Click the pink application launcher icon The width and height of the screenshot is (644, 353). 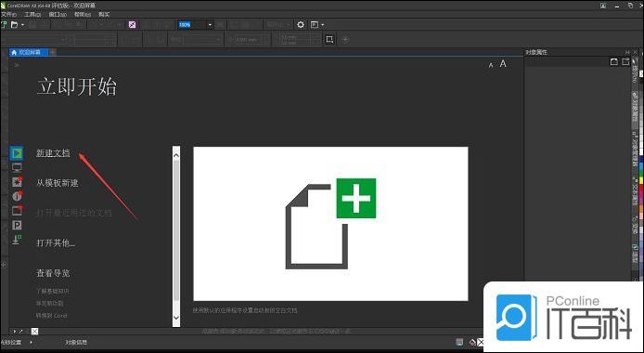click(132, 25)
